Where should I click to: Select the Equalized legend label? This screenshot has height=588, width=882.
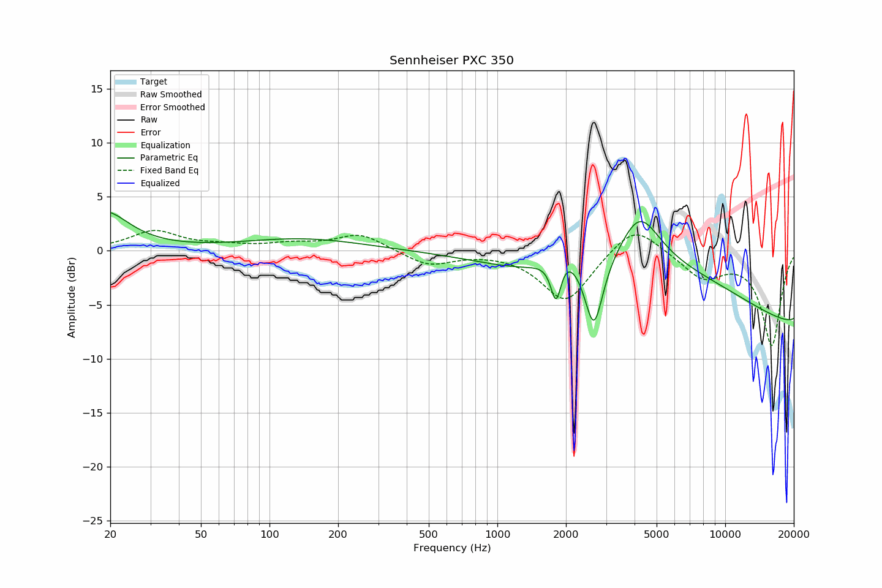160,183
